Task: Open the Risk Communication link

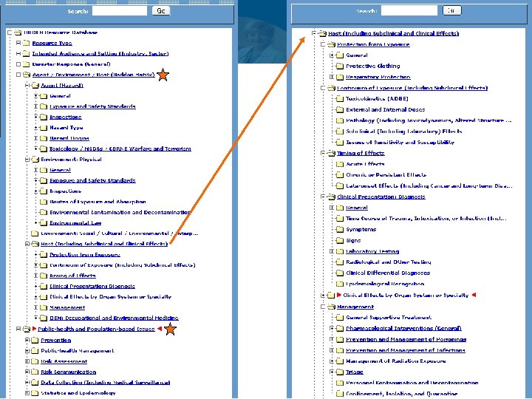Action: [x=68, y=372]
